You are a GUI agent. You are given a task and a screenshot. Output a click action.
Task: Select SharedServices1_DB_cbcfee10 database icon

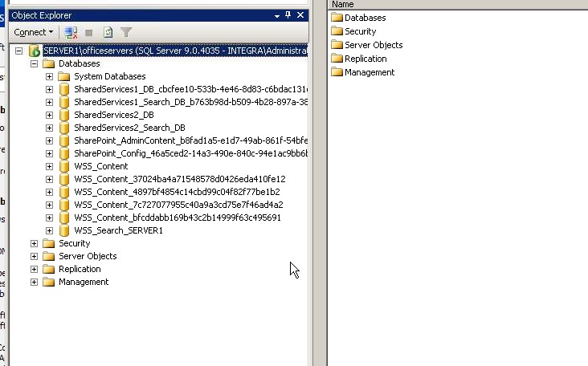click(x=64, y=89)
